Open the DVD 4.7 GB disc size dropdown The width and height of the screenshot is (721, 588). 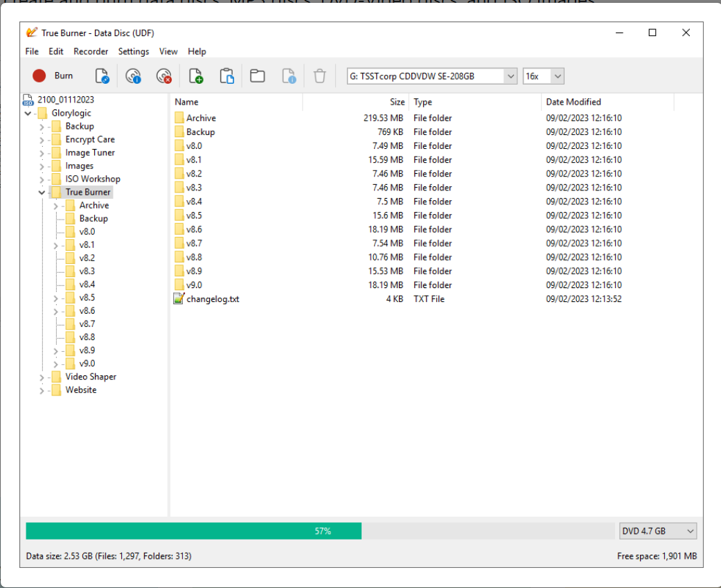point(690,531)
